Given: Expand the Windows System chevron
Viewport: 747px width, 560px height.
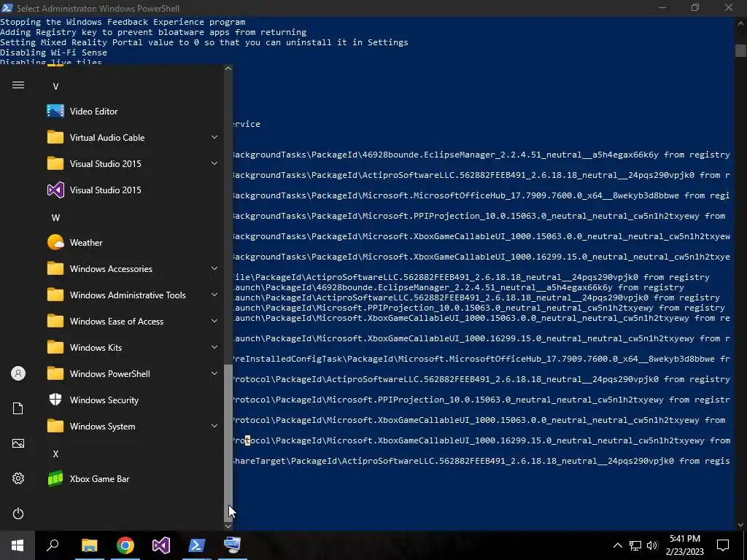Looking at the screenshot, I should pyautogui.click(x=214, y=426).
